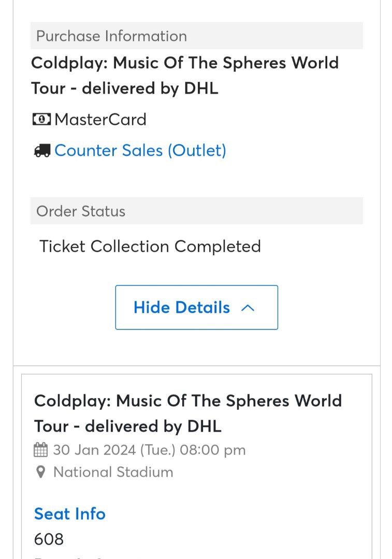Select the Order Status section header
Viewport: 392px width, 559px height.
[x=81, y=211]
